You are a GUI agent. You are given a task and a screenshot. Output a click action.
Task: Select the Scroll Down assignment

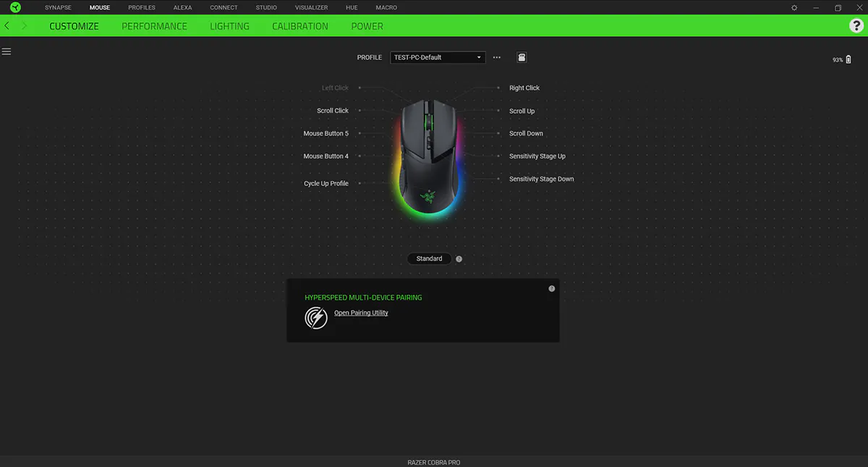(x=526, y=133)
